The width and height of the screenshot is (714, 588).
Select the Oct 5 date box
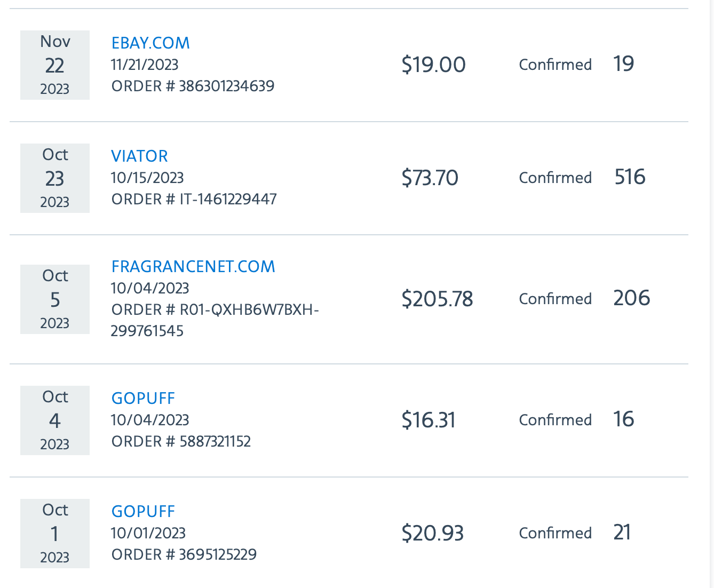coord(54,299)
